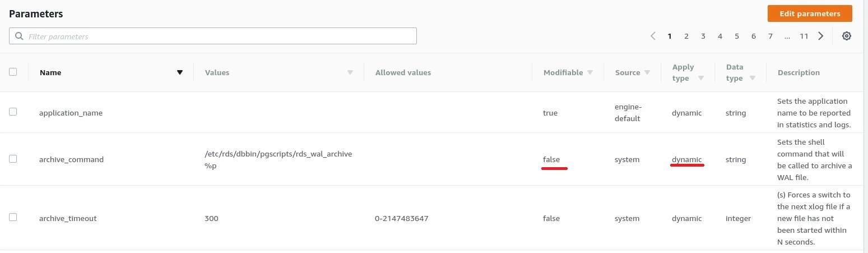The width and height of the screenshot is (868, 253).
Task: Sort by Modifiable column arrow
Action: (590, 72)
